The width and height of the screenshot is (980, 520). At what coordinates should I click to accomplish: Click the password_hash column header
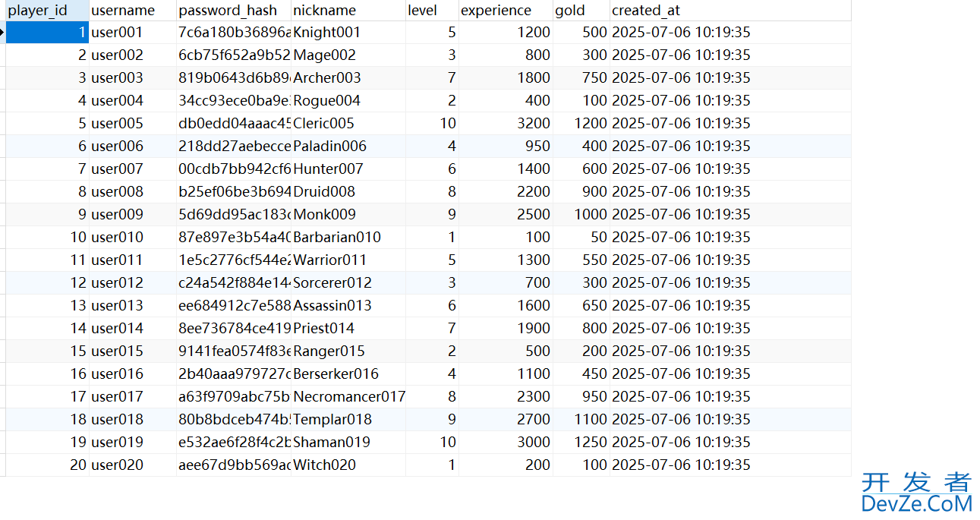coord(233,11)
